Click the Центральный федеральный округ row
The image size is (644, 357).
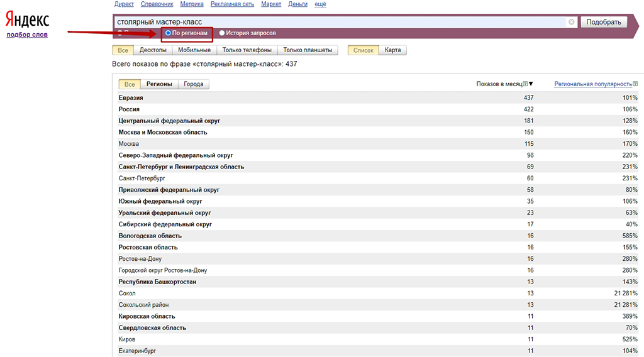[378, 121]
